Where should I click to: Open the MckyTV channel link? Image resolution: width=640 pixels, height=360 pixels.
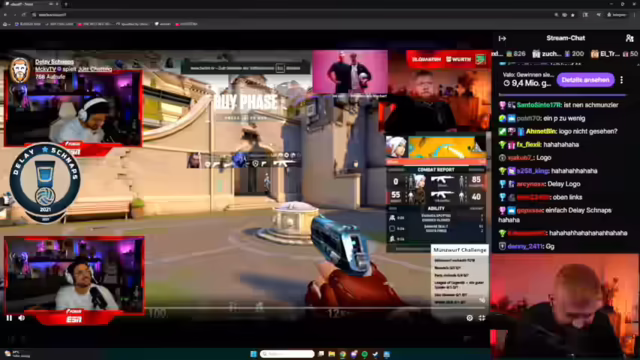point(45,69)
